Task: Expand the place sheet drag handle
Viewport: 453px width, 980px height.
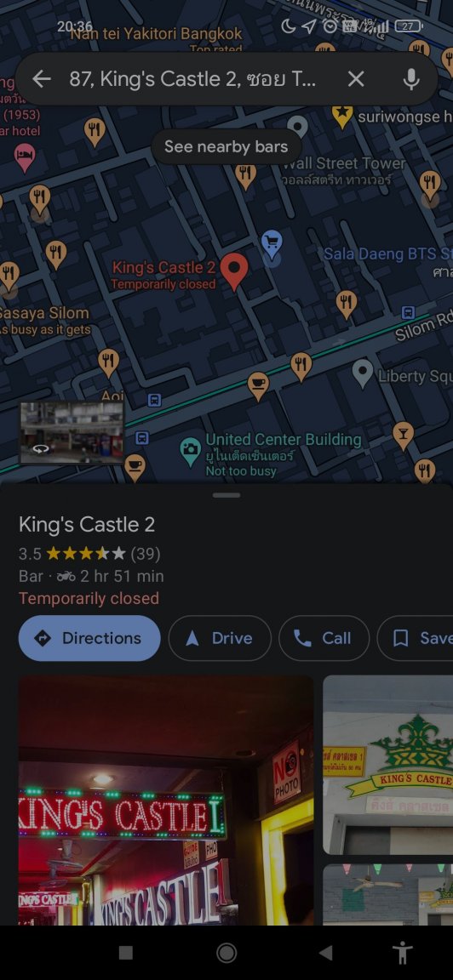Action: click(226, 495)
